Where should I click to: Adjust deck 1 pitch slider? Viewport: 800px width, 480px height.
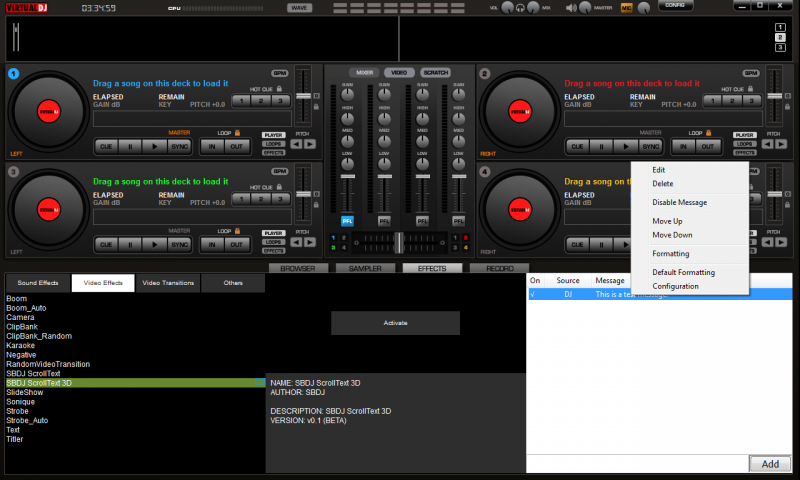[x=304, y=96]
